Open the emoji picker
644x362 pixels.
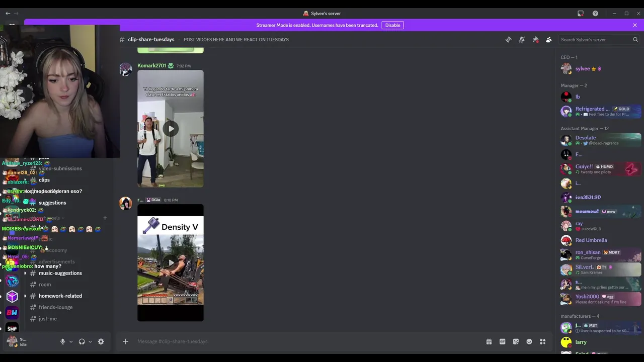point(529,341)
